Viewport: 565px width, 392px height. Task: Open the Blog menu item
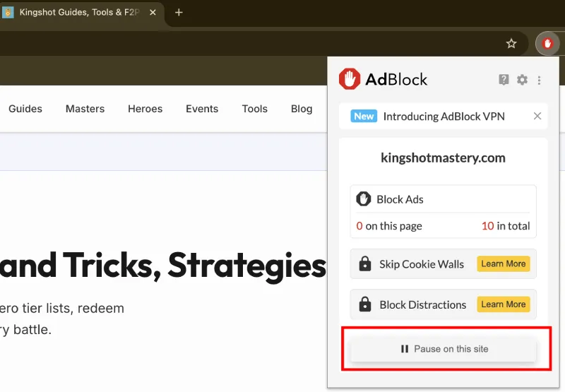click(302, 109)
